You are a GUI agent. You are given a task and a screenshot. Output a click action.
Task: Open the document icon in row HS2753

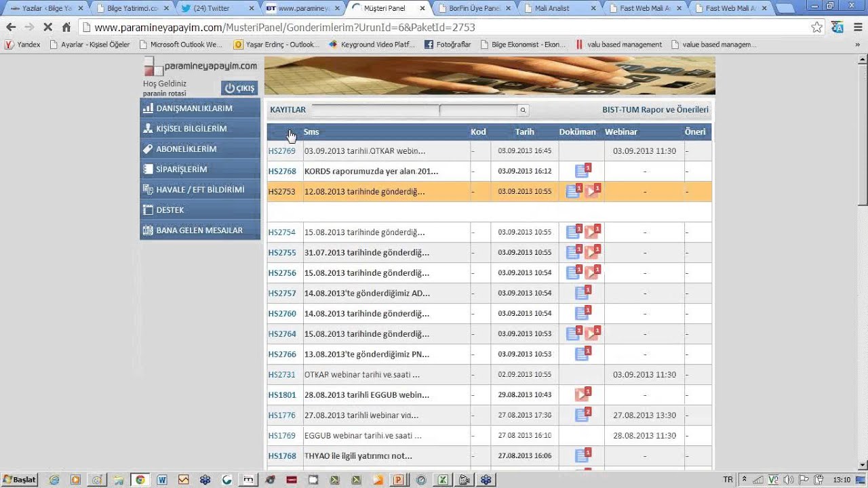pyautogui.click(x=574, y=191)
